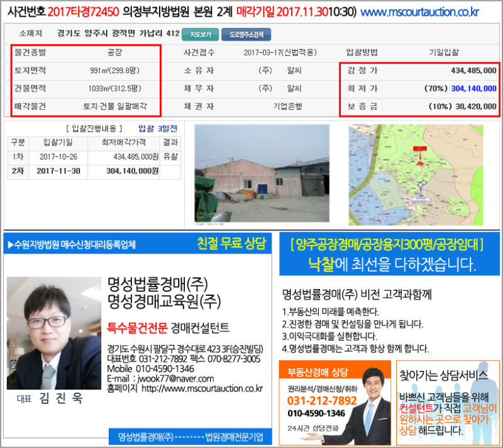Click the 명성법률경매(주)---법원경매전문기업 footer banner

pyautogui.click(x=191, y=437)
